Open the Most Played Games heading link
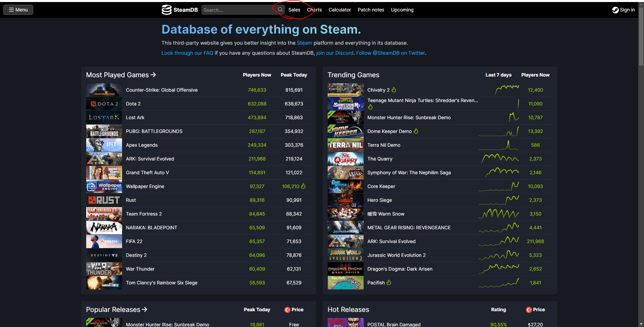Screen dimensions: 644x327 [x=121, y=75]
